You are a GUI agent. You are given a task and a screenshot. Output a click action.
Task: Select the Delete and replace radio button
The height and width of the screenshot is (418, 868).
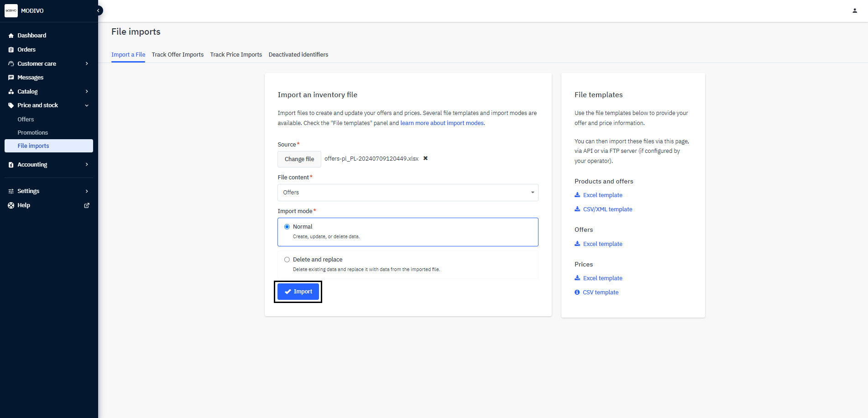click(x=287, y=260)
